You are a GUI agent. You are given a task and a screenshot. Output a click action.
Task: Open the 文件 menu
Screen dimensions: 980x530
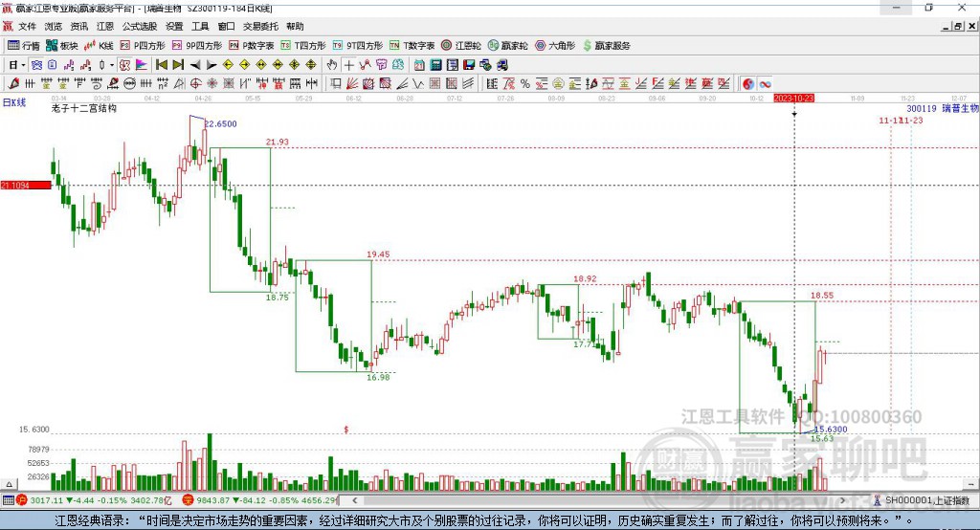(27, 26)
